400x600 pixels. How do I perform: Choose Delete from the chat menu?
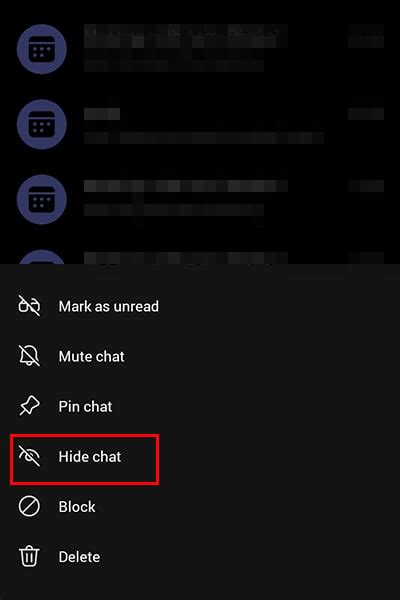79,557
